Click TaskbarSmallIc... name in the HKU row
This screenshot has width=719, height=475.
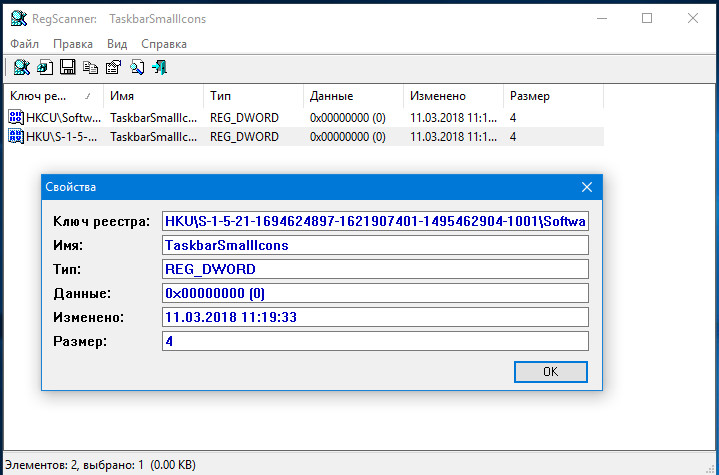(154, 137)
